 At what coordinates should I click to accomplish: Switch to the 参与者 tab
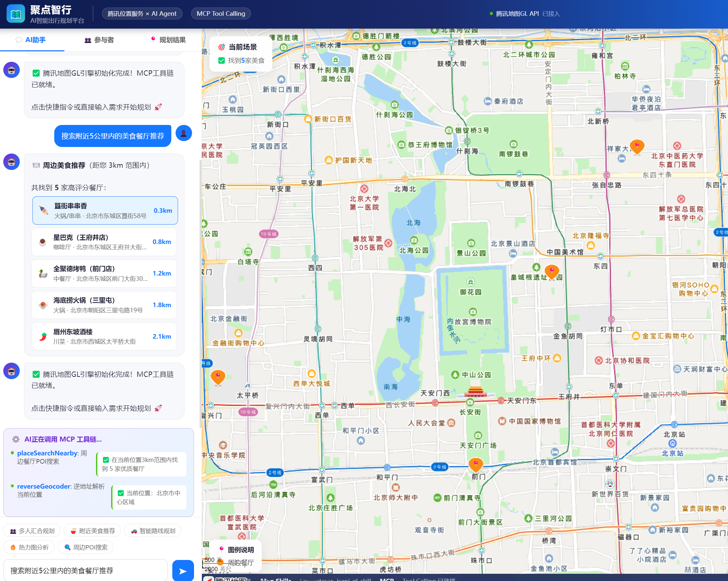point(99,40)
